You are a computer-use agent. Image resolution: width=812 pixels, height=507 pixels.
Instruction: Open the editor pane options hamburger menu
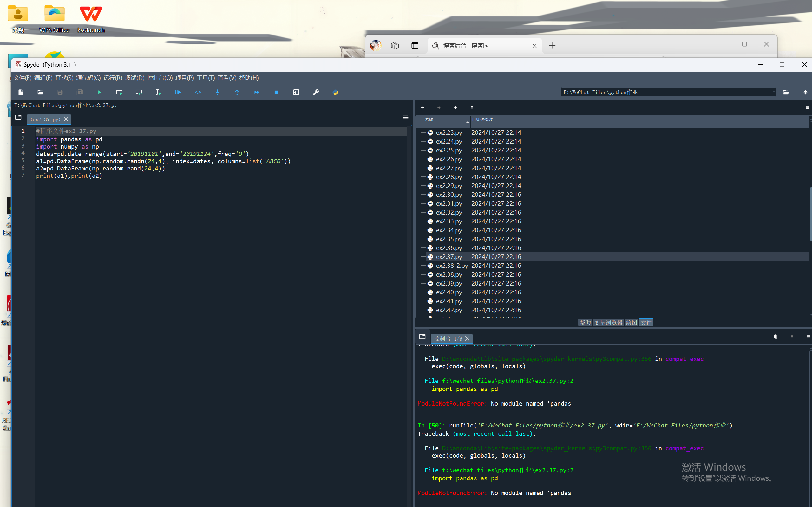pyautogui.click(x=406, y=117)
